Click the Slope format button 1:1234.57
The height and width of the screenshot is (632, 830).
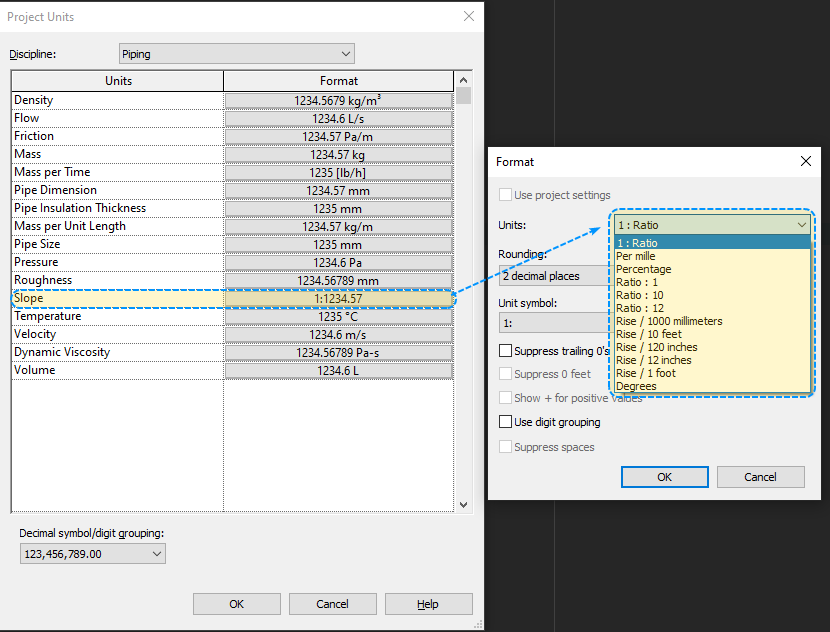pos(339,299)
